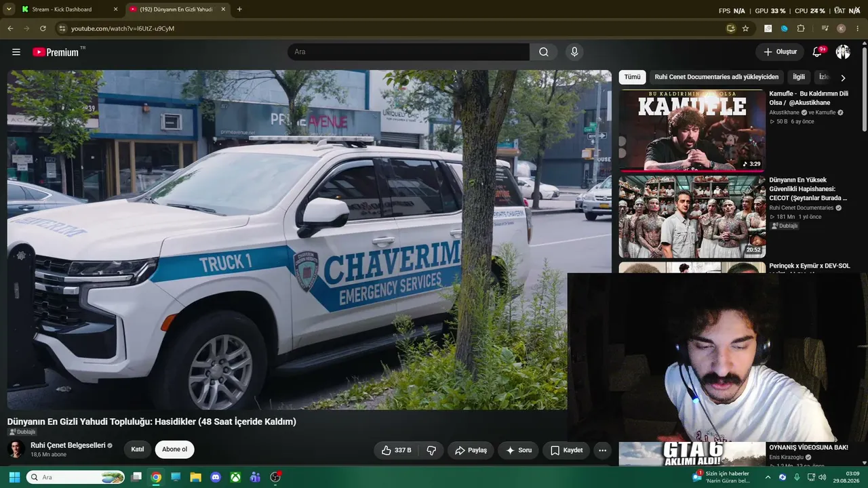Open File Explorer from the taskbar
The image size is (868, 488).
pos(196,477)
